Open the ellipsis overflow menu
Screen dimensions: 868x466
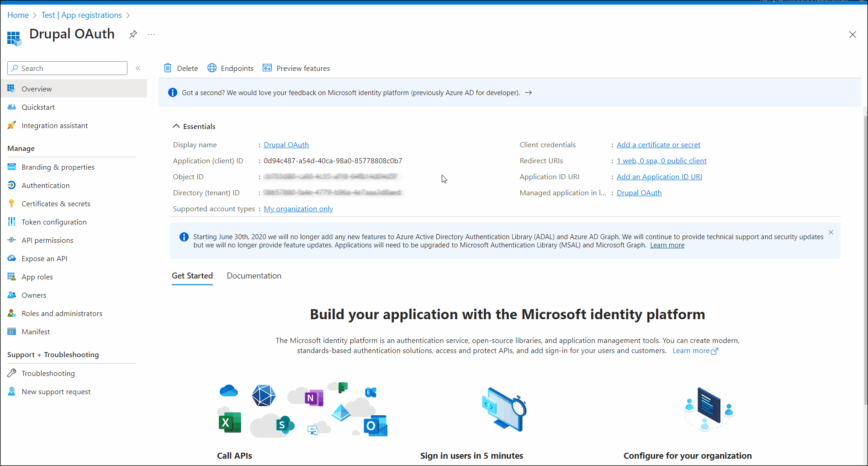point(151,34)
